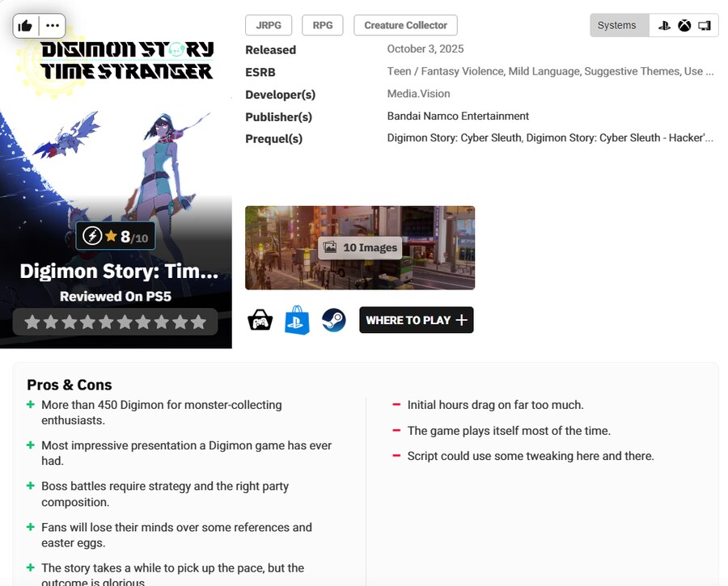Click the Creature Collector tag
The height and width of the screenshot is (586, 728).
[x=405, y=25]
